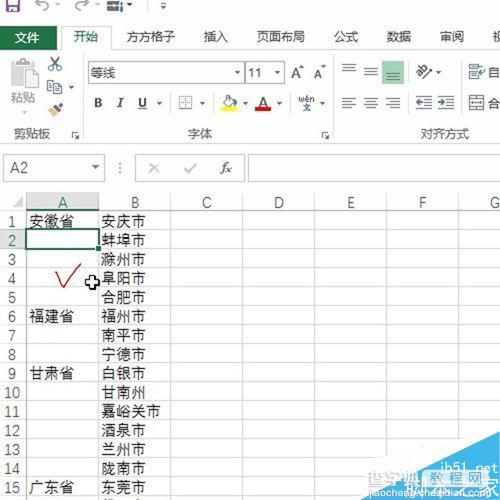
Task: Click the select-all corner triangle
Action: [x=17, y=202]
